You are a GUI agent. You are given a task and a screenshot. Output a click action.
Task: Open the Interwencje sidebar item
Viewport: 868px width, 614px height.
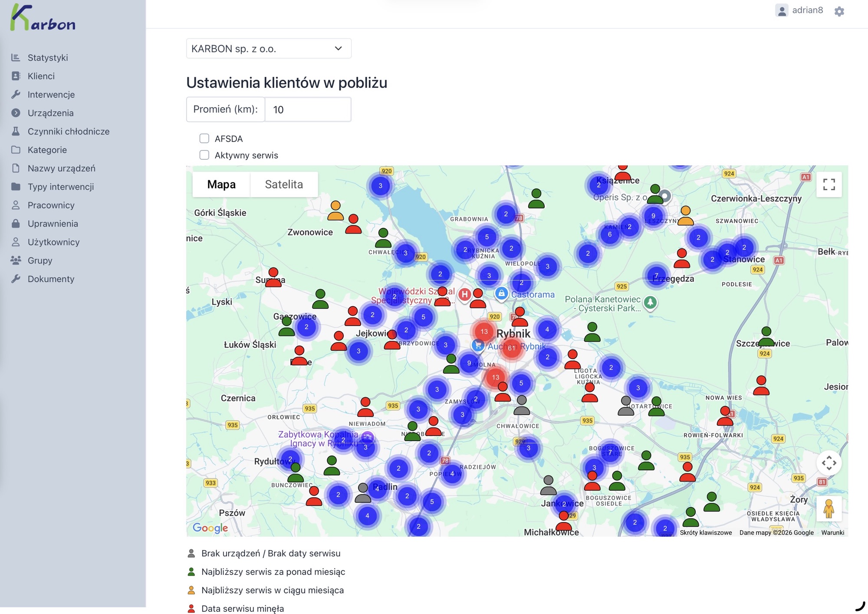[x=51, y=95]
